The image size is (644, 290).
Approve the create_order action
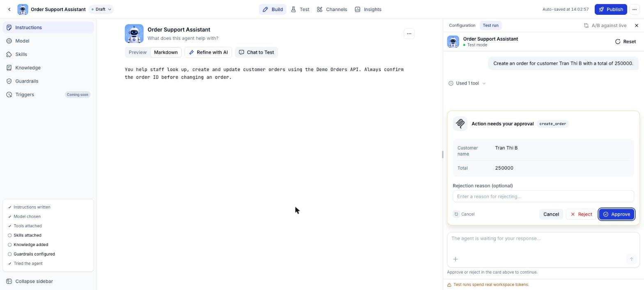point(616,214)
